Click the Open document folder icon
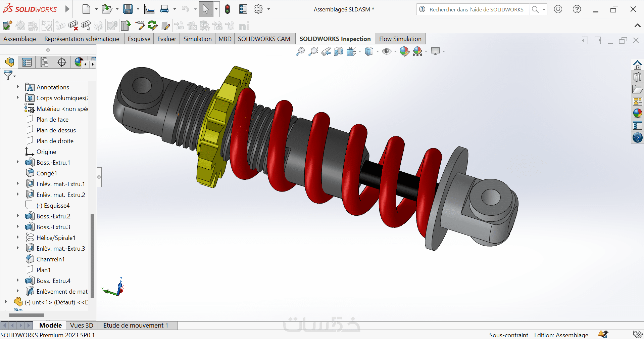The width and height of the screenshot is (644, 339). coord(107,9)
